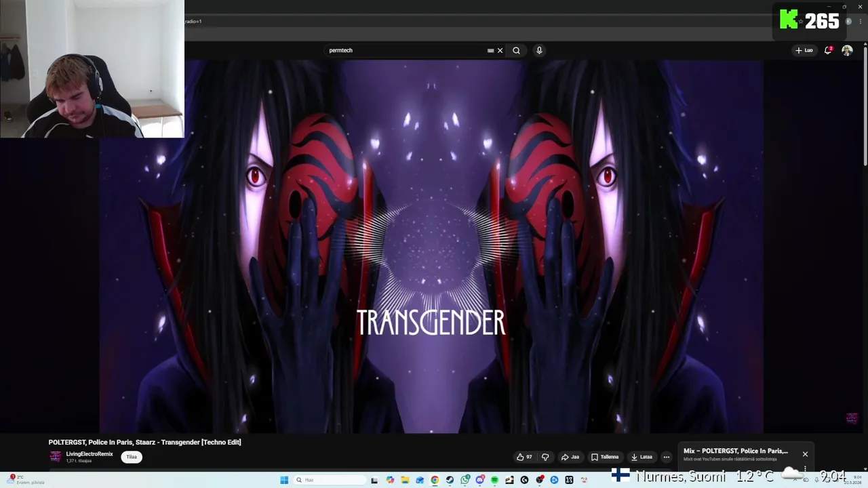Screen dimensions: 868x488
Task: Open Task View on the taskbar
Action: click(374, 480)
